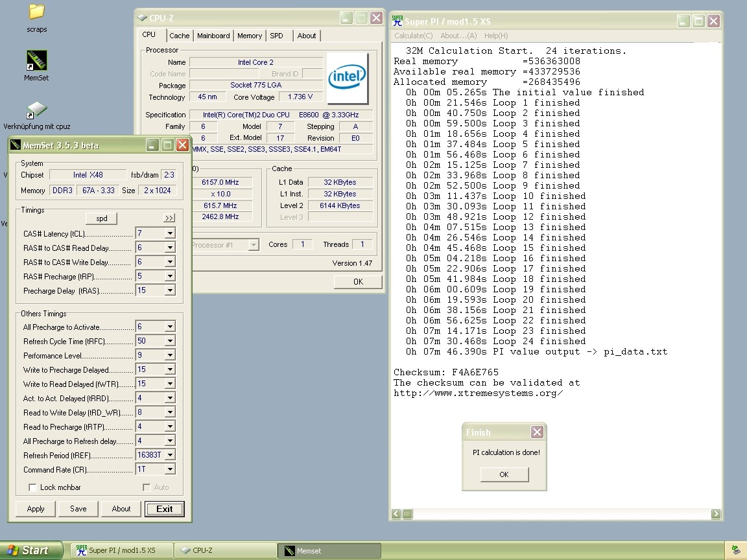The image size is (747, 560).
Task: Switch to the Memory tab in CPU-Z
Action: click(x=250, y=36)
